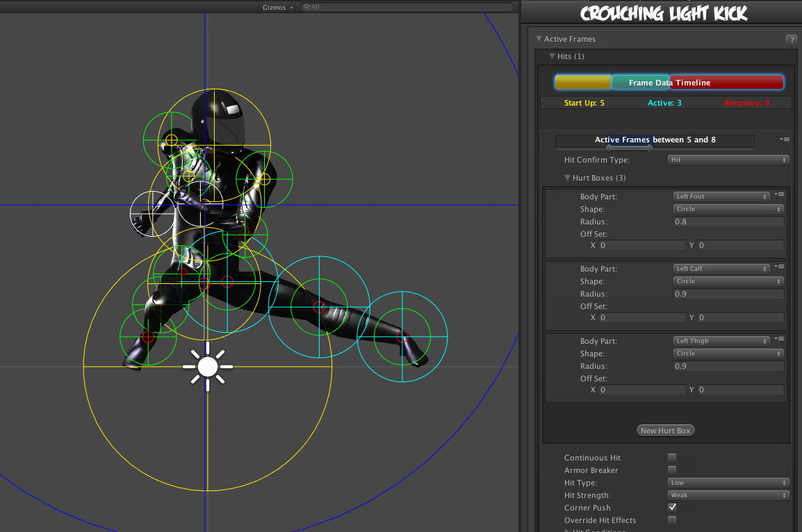
Task: Enable the Armor Breaker checkbox
Action: [x=672, y=469]
